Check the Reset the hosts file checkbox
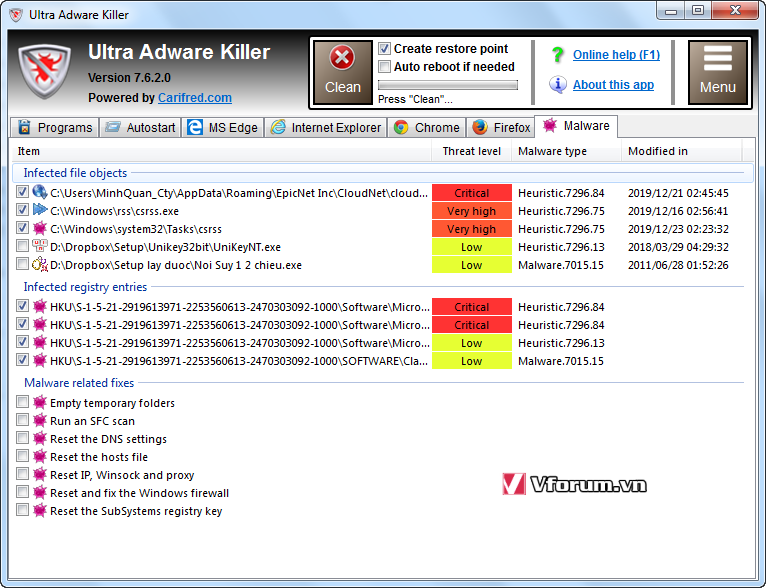766x588 pixels. (x=22, y=457)
